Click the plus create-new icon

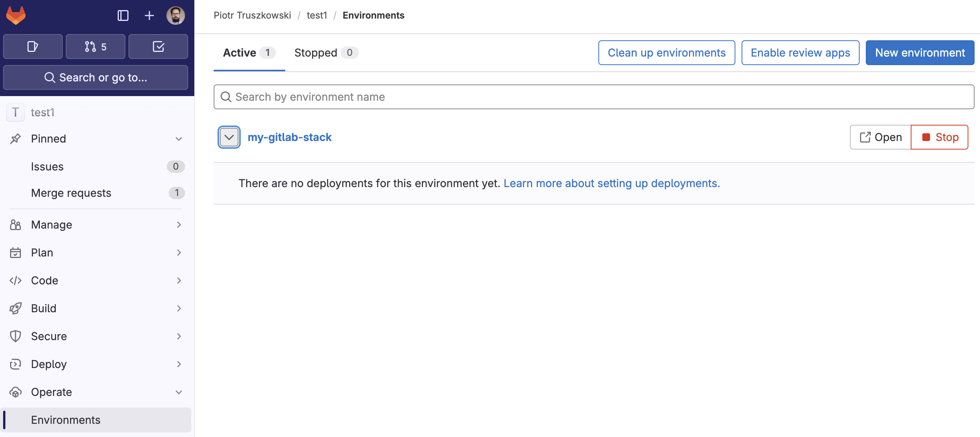[149, 15]
